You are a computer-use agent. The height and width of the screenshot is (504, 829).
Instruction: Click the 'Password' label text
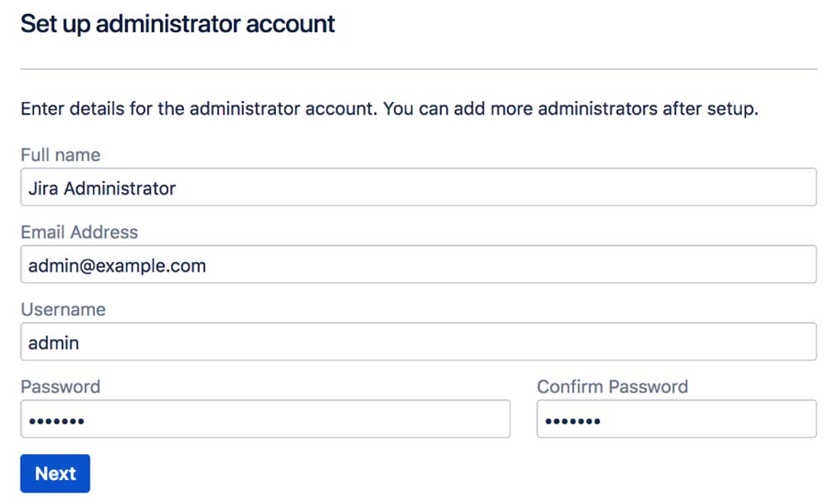coord(60,386)
